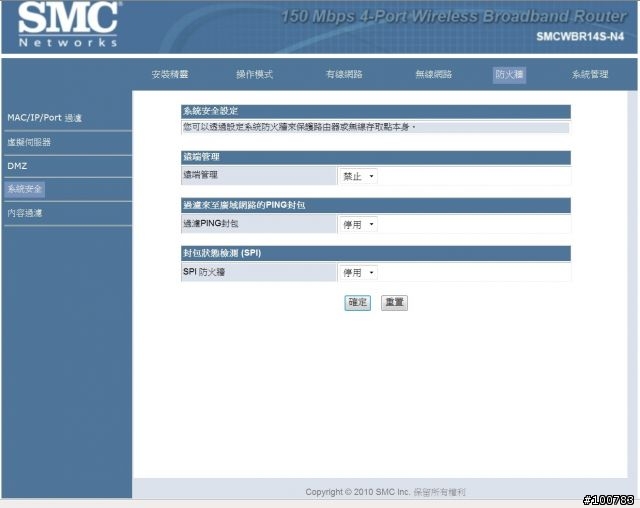The height and width of the screenshot is (508, 640).
Task: Click the 150 Mbps 4-Port Wireless Broadband Router title
Action: tap(454, 16)
